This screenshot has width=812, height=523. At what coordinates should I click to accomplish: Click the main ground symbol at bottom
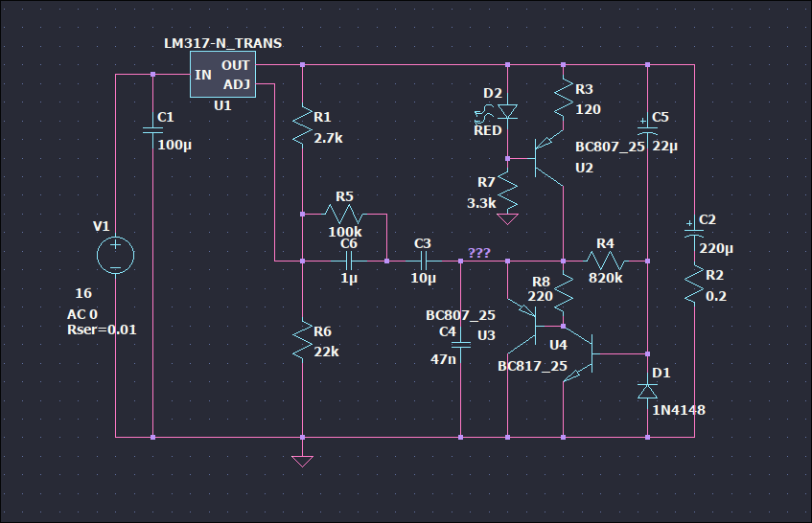tap(302, 461)
